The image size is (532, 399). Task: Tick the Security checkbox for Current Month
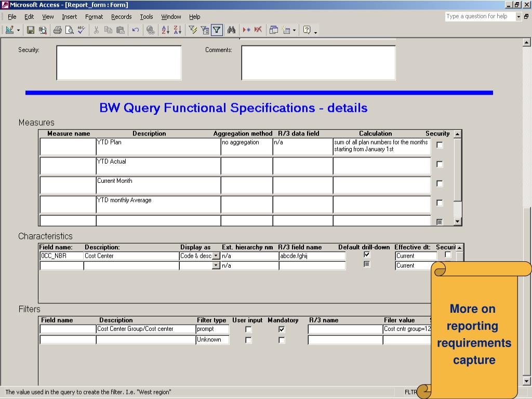pos(440,183)
